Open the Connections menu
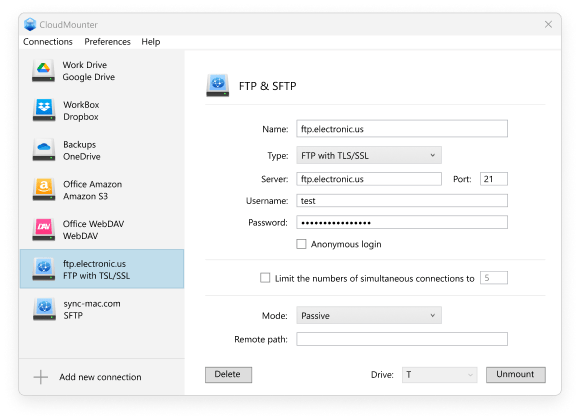Viewport: 580px width, 420px height. pyautogui.click(x=48, y=41)
